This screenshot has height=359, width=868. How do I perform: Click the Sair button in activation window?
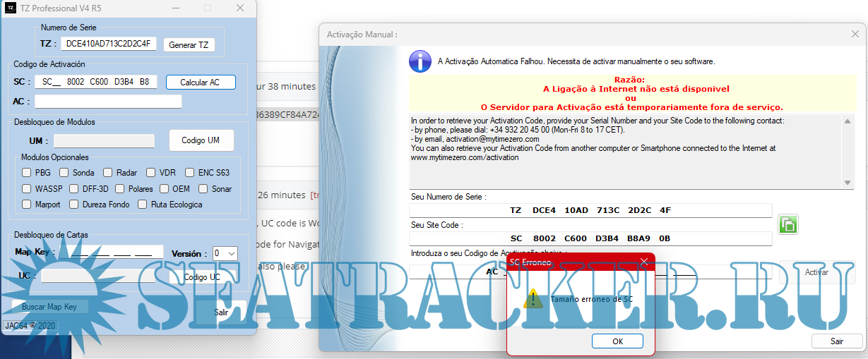click(x=836, y=341)
